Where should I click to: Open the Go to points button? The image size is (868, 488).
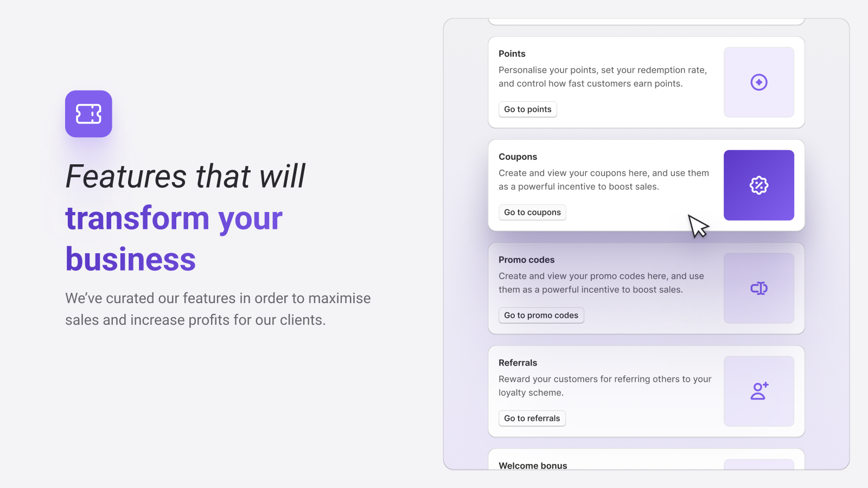point(528,110)
